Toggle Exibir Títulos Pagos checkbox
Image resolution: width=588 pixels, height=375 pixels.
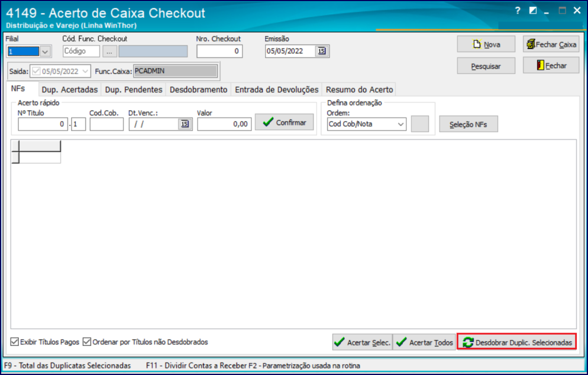click(x=15, y=342)
